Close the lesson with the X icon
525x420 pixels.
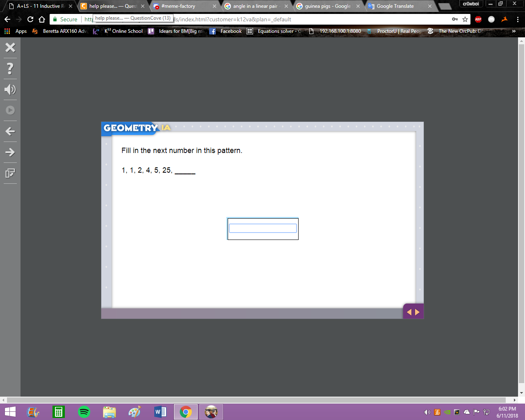[x=10, y=47]
